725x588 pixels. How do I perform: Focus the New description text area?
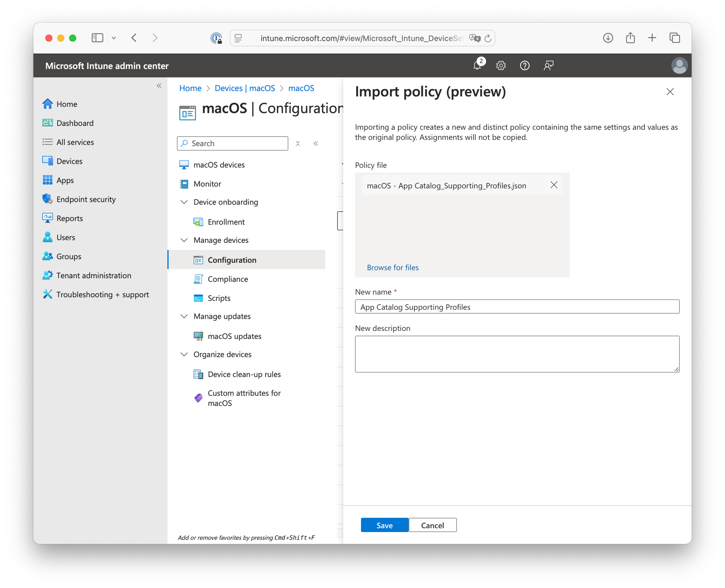[x=517, y=354]
